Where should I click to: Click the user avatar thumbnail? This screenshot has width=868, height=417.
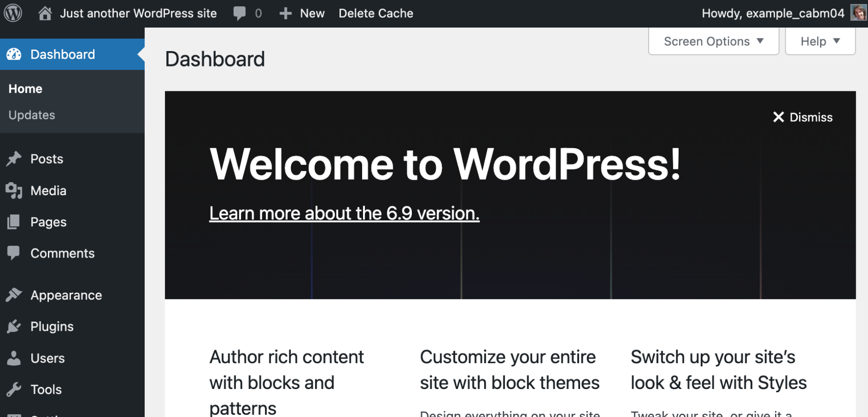point(858,13)
